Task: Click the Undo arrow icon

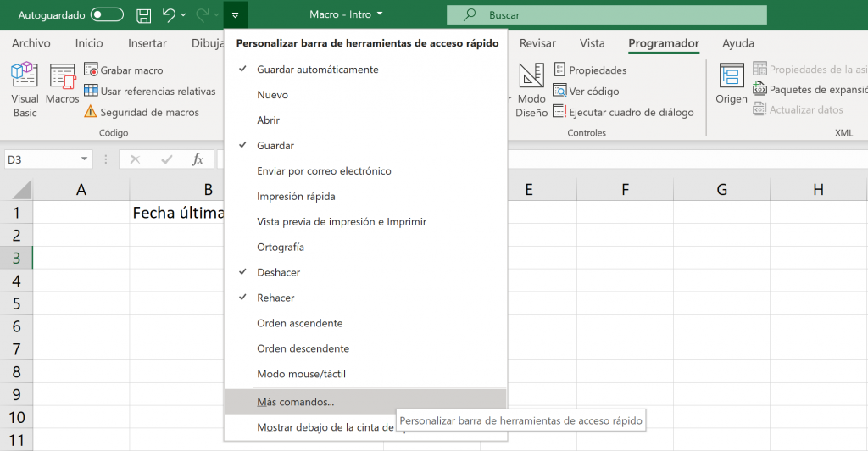Action: (x=169, y=15)
